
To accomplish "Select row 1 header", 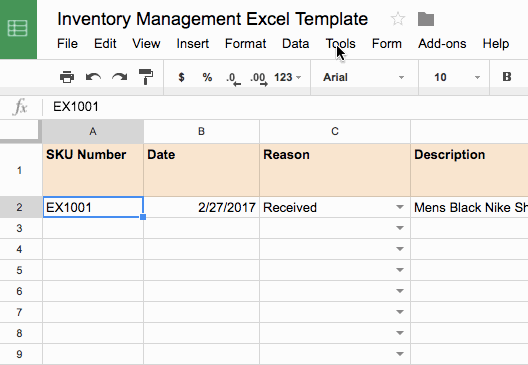I will pyautogui.click(x=20, y=170).
